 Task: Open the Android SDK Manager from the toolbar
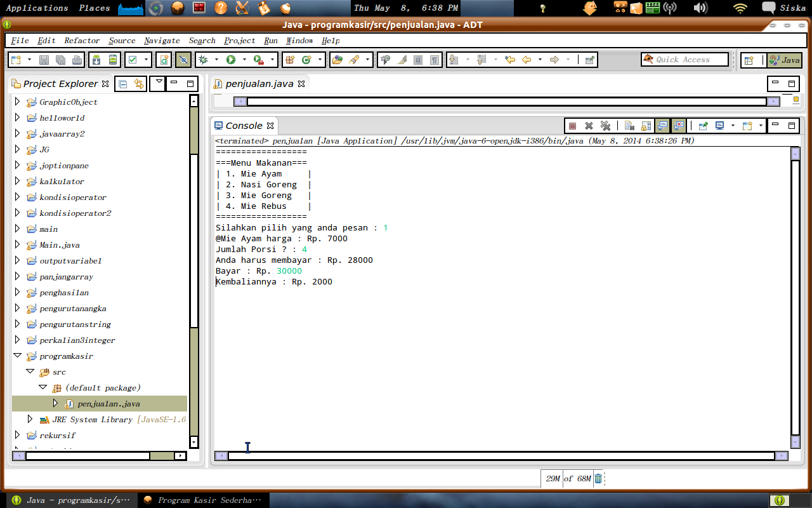click(96, 59)
